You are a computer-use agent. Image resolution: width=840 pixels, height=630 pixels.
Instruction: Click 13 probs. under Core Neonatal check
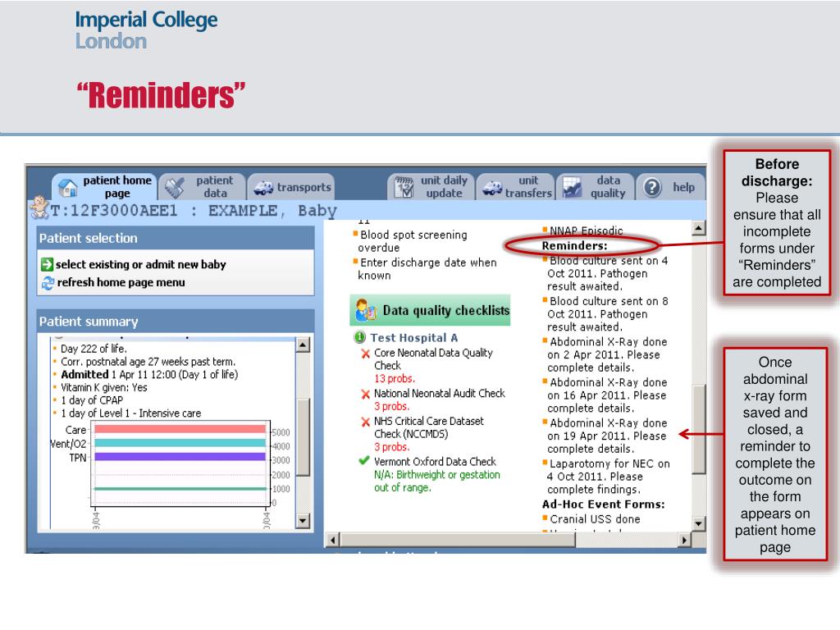point(394,379)
